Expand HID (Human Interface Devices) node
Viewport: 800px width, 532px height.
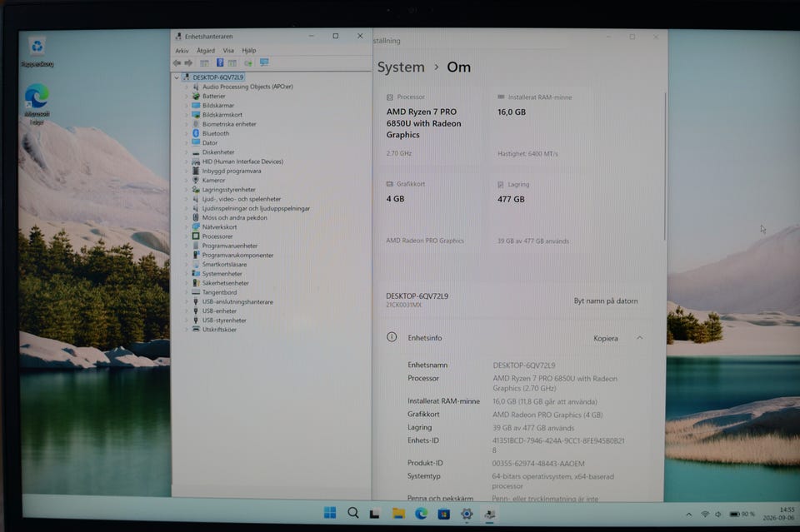[186, 161]
